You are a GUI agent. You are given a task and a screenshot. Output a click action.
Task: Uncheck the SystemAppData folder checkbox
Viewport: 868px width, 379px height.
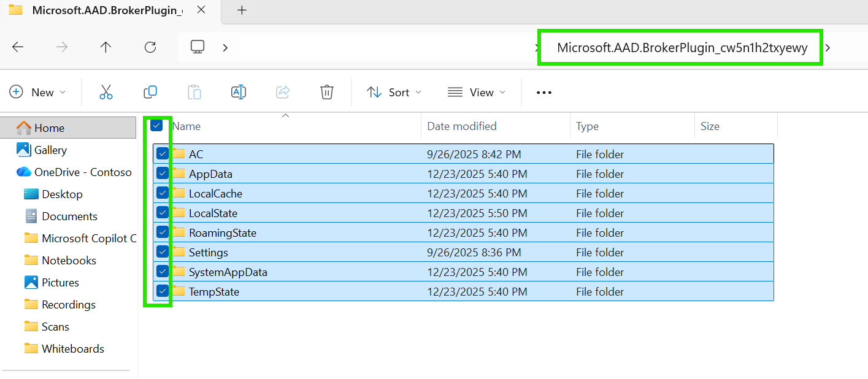[163, 272]
